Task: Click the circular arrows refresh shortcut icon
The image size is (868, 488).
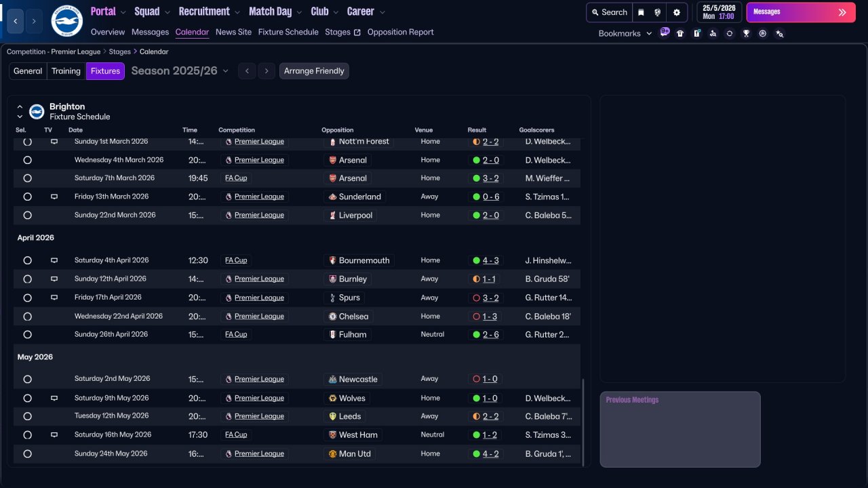Action: (x=730, y=33)
